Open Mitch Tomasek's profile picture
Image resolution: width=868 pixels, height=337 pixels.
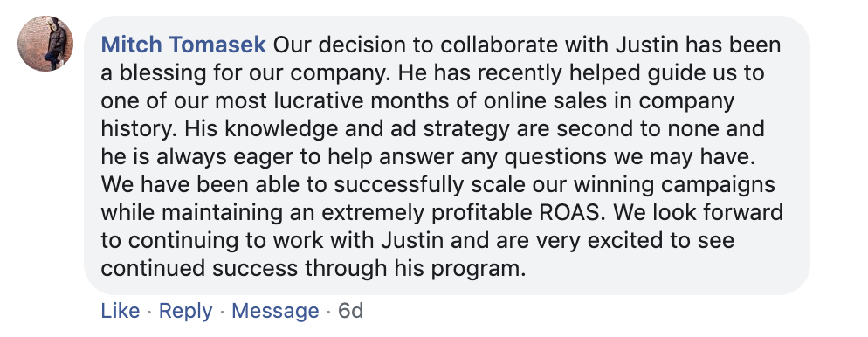(x=45, y=44)
